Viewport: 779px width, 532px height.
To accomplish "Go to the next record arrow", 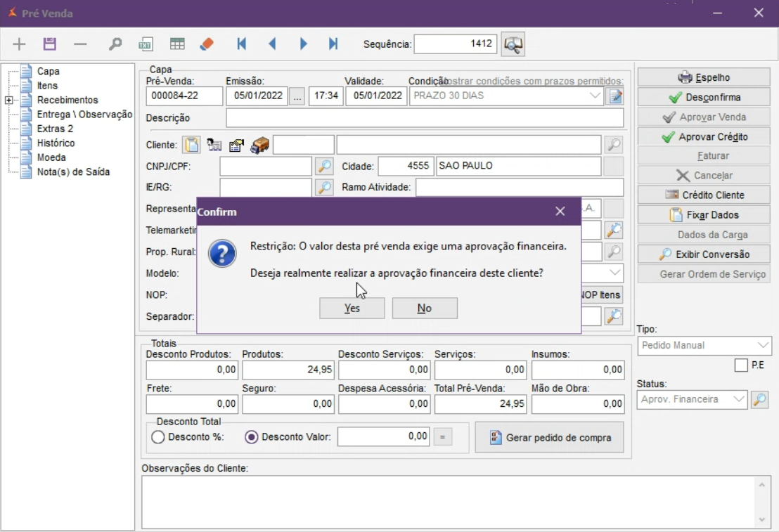I will (x=304, y=44).
